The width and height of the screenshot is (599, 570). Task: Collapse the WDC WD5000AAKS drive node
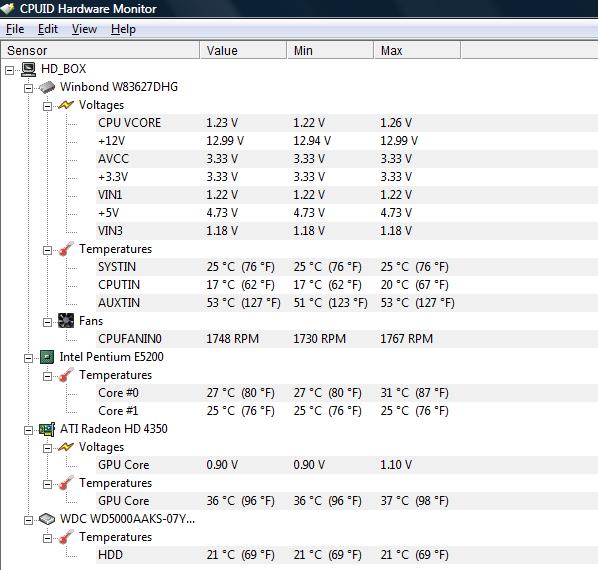[x=28, y=520]
